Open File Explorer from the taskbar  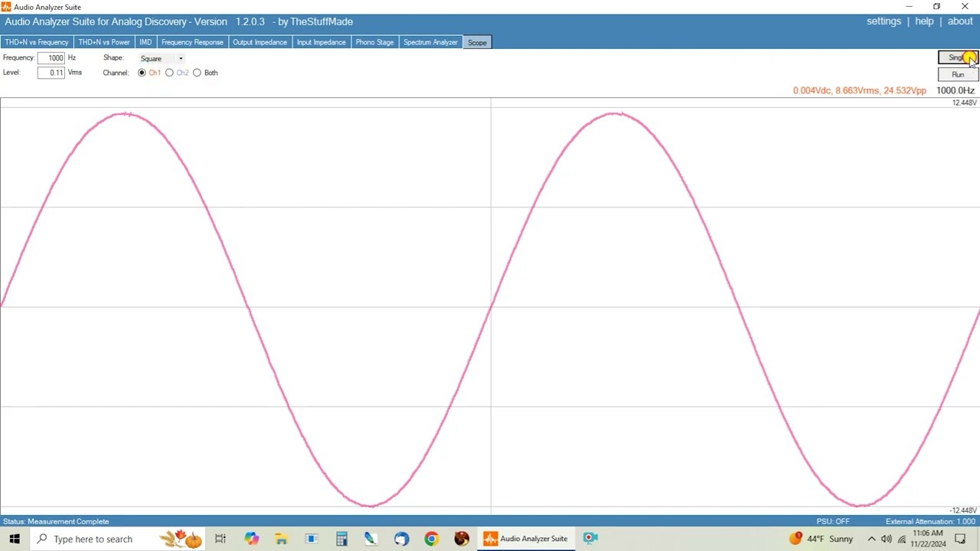[x=281, y=539]
